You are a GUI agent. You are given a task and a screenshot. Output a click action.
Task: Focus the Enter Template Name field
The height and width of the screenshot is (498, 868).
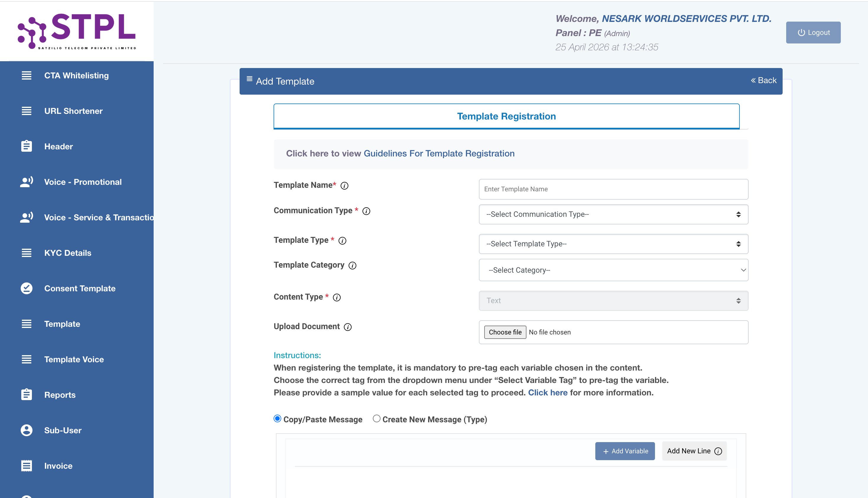click(x=614, y=189)
